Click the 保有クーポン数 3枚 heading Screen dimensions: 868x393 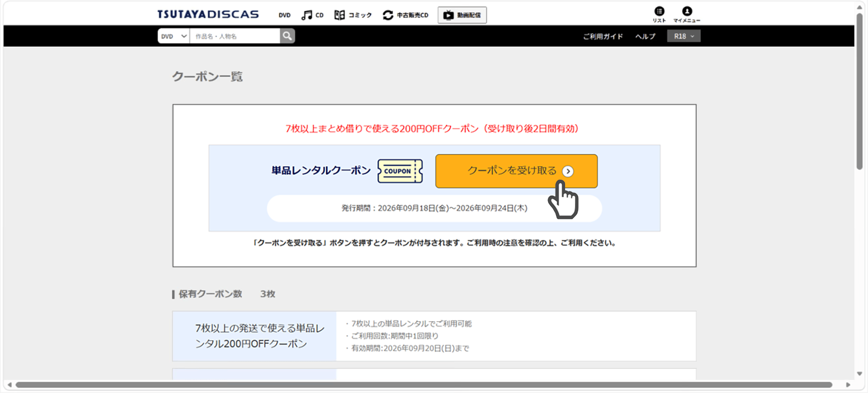(224, 294)
